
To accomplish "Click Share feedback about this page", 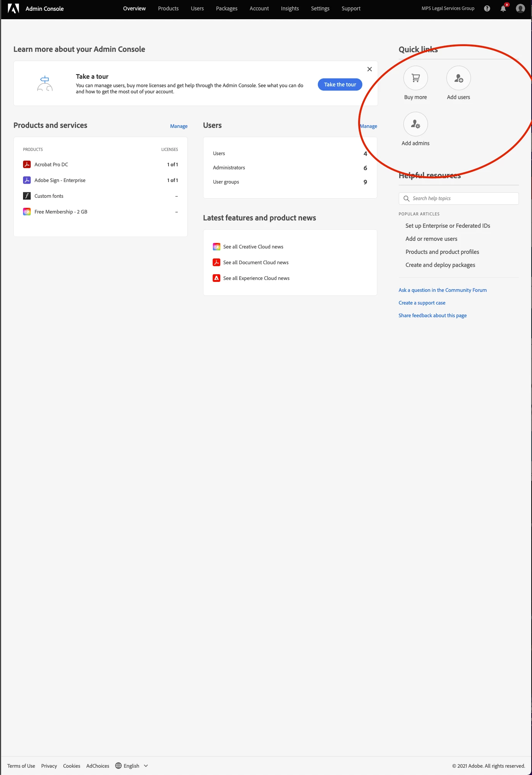I will pos(433,315).
